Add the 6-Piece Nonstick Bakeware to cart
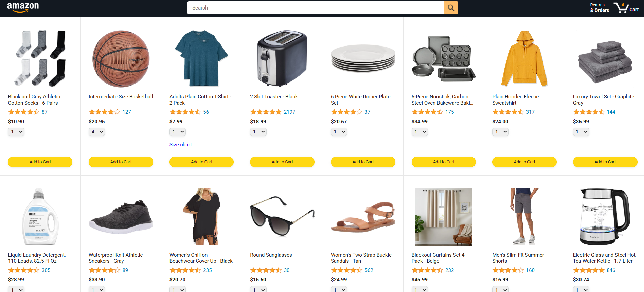 [444, 162]
